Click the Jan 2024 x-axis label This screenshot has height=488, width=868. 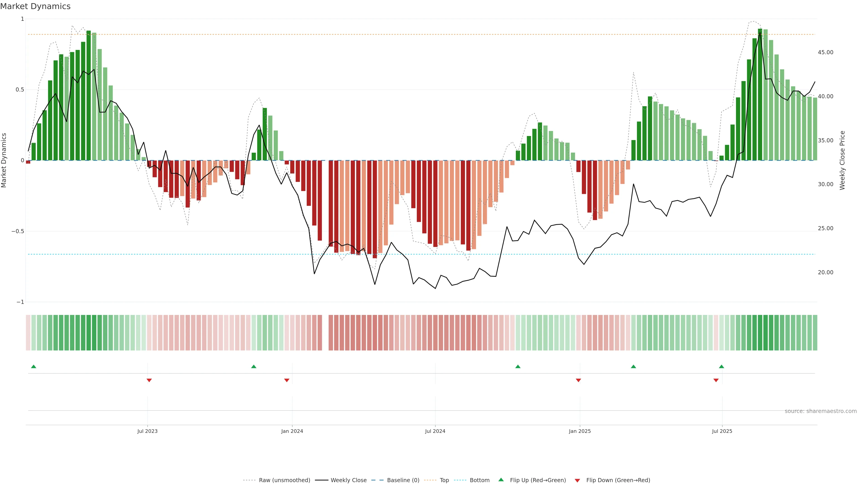pos(292,431)
